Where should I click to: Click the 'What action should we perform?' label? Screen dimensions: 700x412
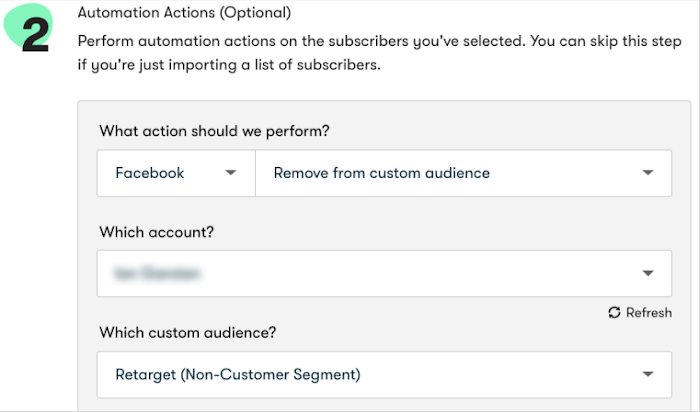pyautogui.click(x=214, y=131)
